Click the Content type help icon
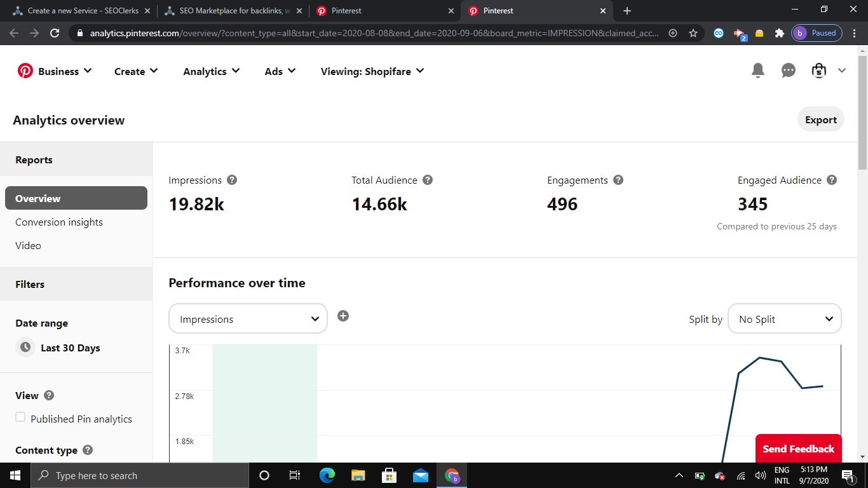Screen dimensions: 868x488 (88, 450)
